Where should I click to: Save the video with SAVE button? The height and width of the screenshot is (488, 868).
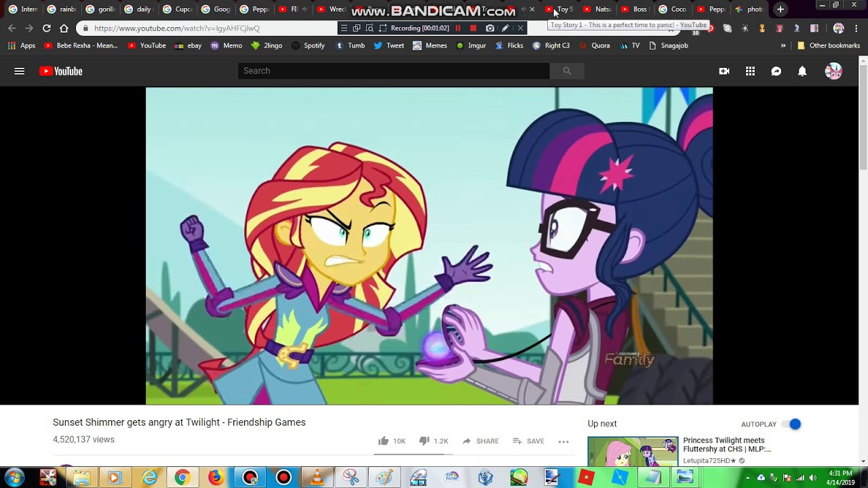pos(528,441)
